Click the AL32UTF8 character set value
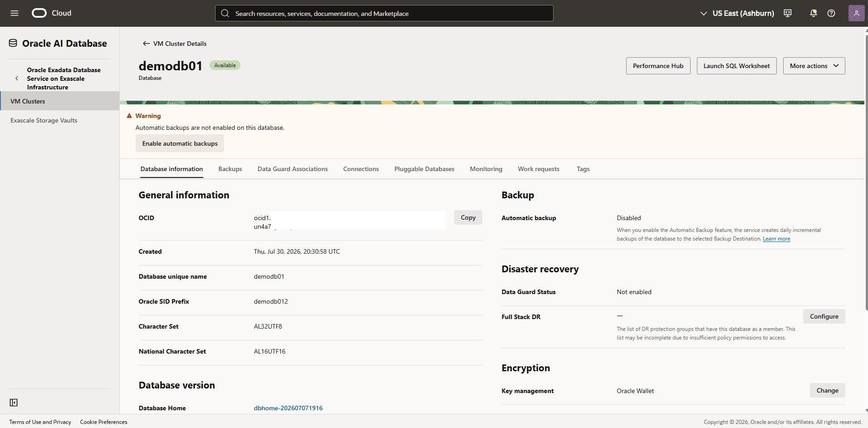868x428 pixels. [x=268, y=326]
